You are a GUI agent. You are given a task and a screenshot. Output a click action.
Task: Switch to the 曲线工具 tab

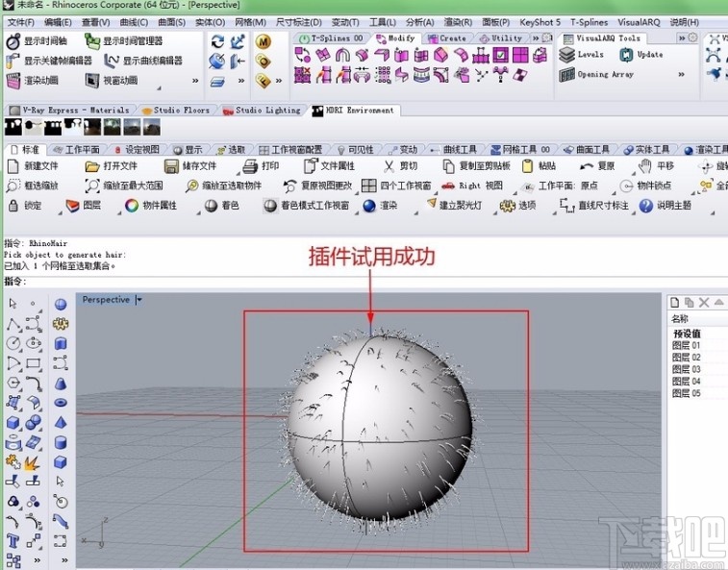pos(454,149)
